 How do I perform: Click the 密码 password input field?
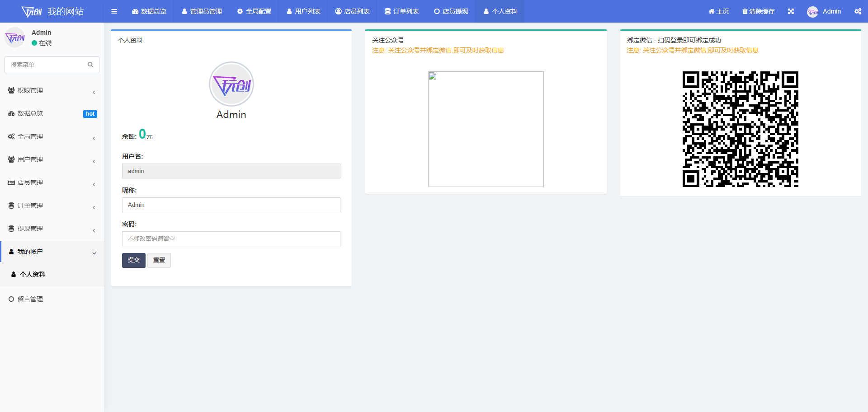[x=231, y=239]
